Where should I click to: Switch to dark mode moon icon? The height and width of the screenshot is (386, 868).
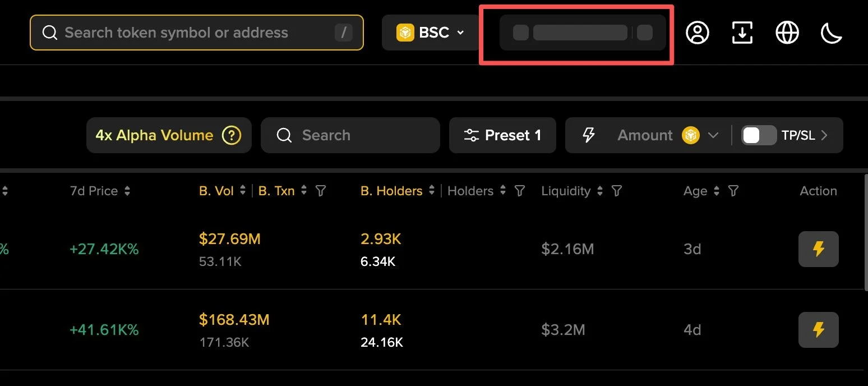(x=832, y=33)
